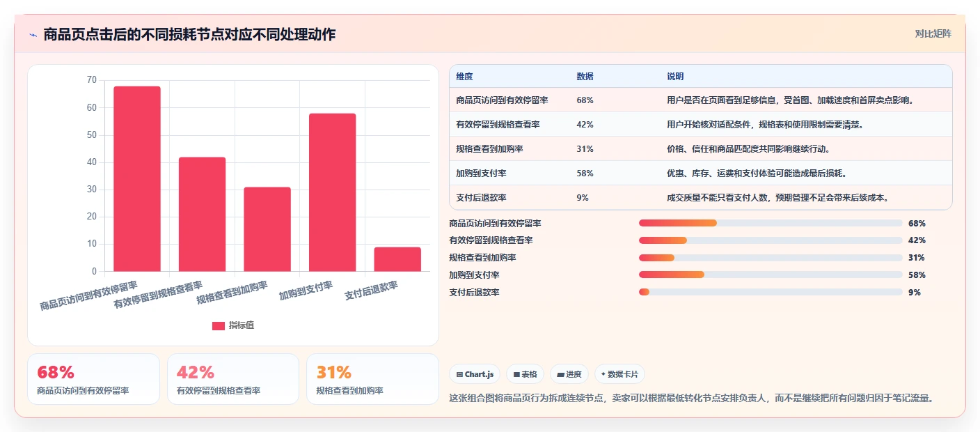
Task: Click the 68% progress bar
Action: (x=770, y=223)
